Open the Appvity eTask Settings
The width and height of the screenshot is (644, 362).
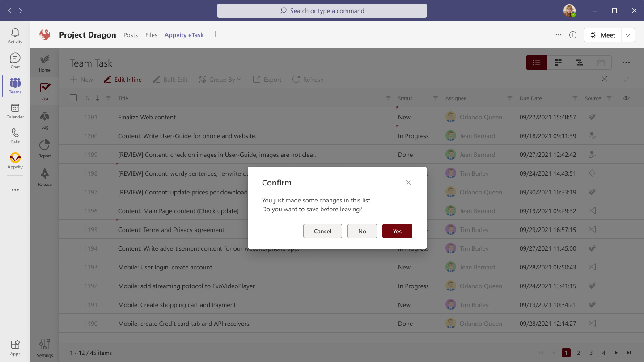(x=44, y=347)
